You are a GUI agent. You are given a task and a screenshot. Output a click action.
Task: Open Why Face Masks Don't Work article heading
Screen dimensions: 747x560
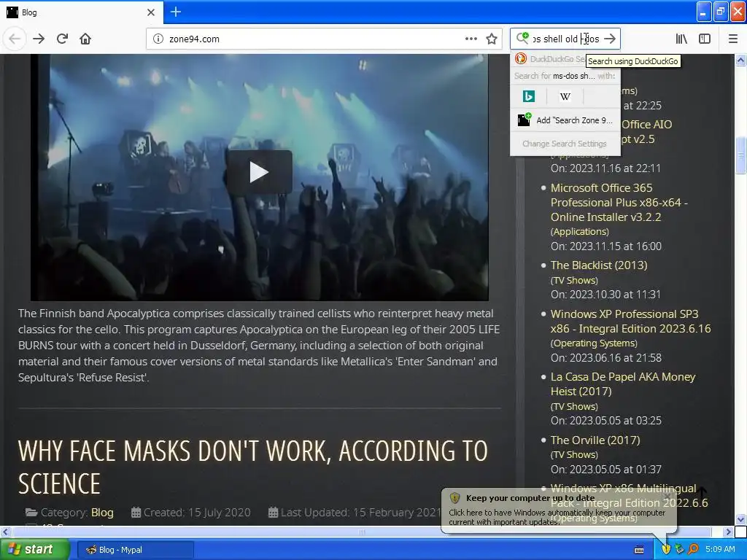[252, 467]
